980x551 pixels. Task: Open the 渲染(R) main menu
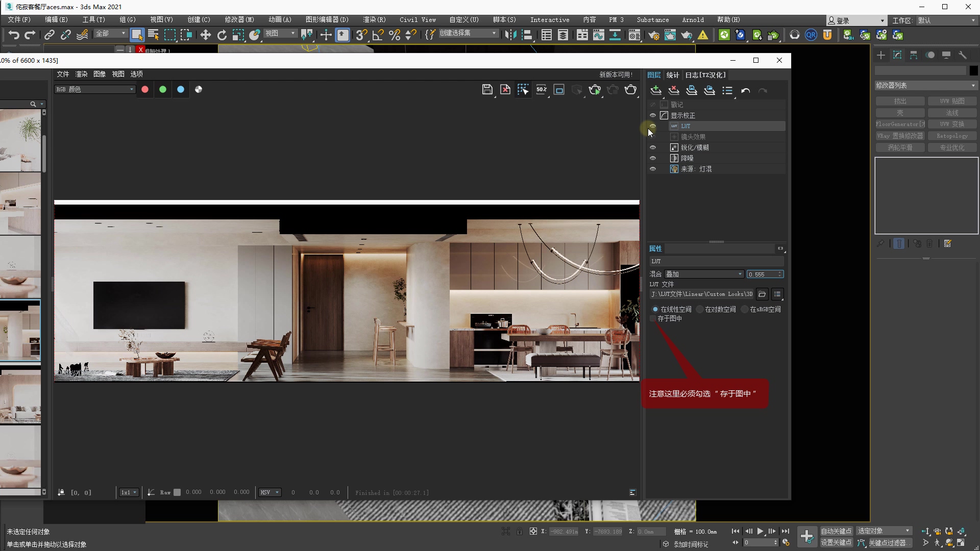click(x=374, y=20)
